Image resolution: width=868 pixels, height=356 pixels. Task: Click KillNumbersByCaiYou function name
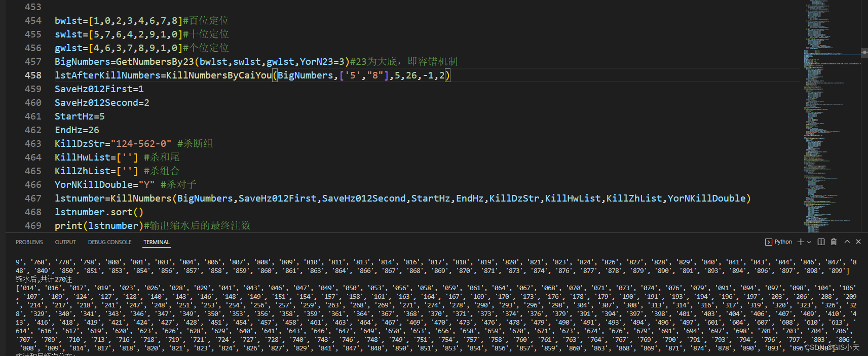[x=219, y=75]
